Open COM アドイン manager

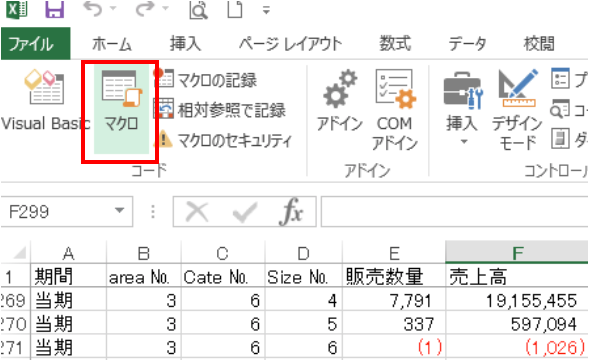point(395,110)
